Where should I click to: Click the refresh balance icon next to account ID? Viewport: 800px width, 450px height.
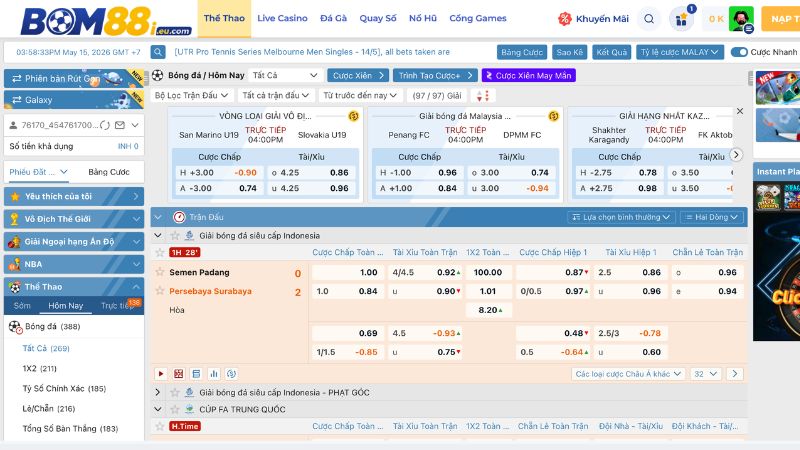105,125
